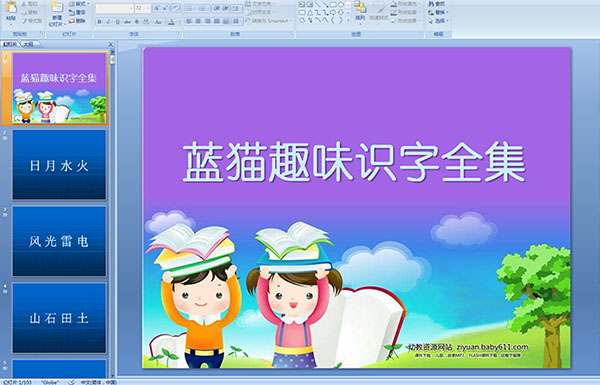Click the Find binoculars icon
This screenshot has width=600, height=385.
tap(431, 4)
